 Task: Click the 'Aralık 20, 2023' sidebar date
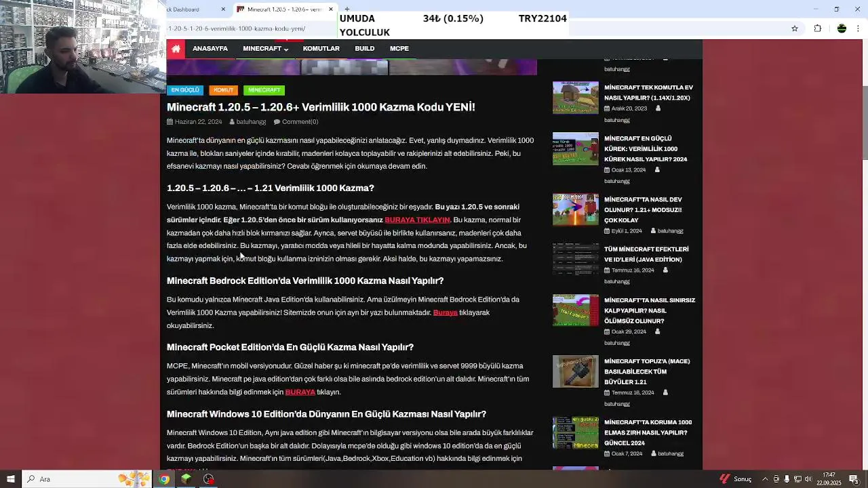629,108
